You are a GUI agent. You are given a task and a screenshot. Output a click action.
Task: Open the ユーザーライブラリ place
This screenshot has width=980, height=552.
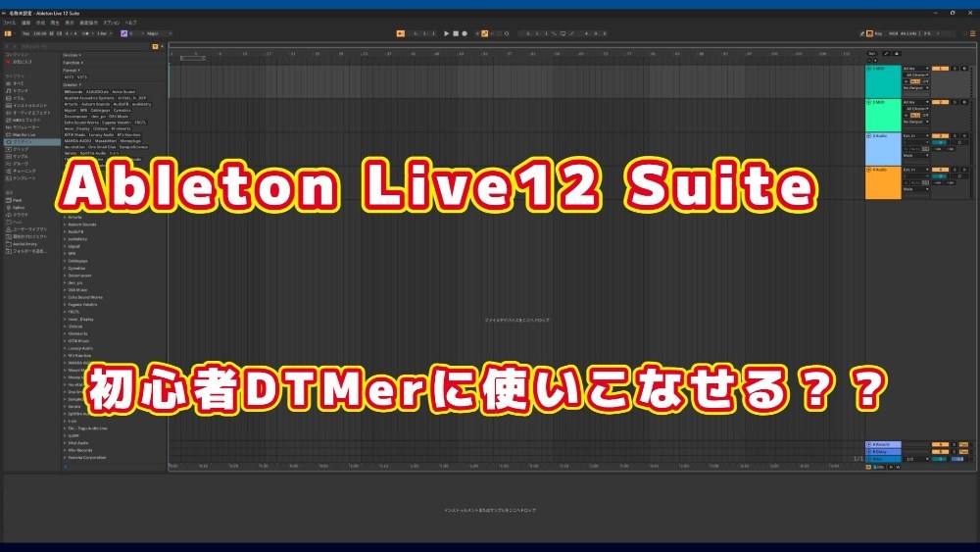click(28, 229)
